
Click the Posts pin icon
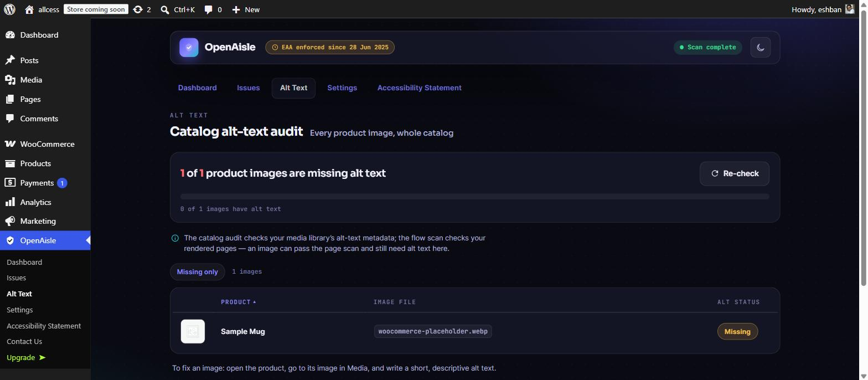tap(10, 60)
